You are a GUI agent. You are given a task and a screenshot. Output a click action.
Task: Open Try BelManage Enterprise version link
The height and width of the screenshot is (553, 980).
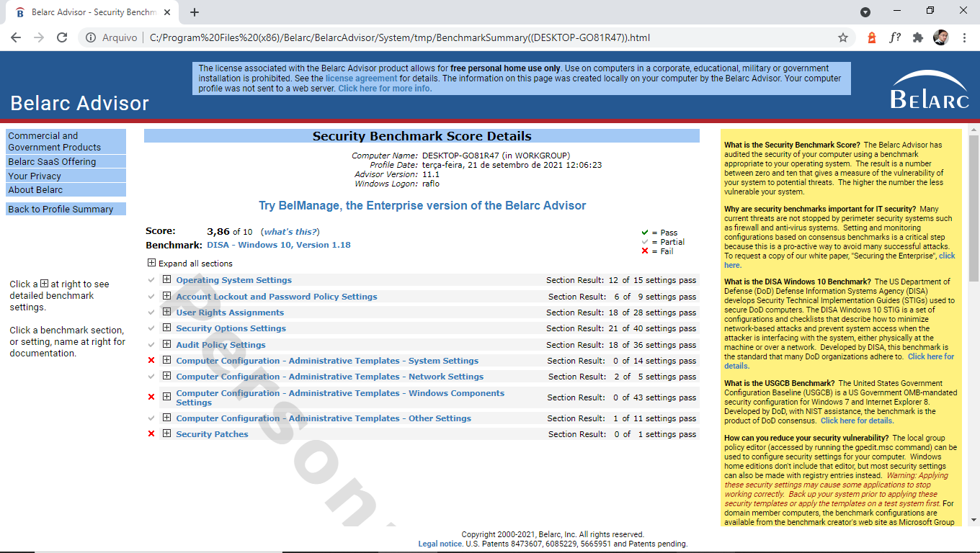tap(422, 206)
